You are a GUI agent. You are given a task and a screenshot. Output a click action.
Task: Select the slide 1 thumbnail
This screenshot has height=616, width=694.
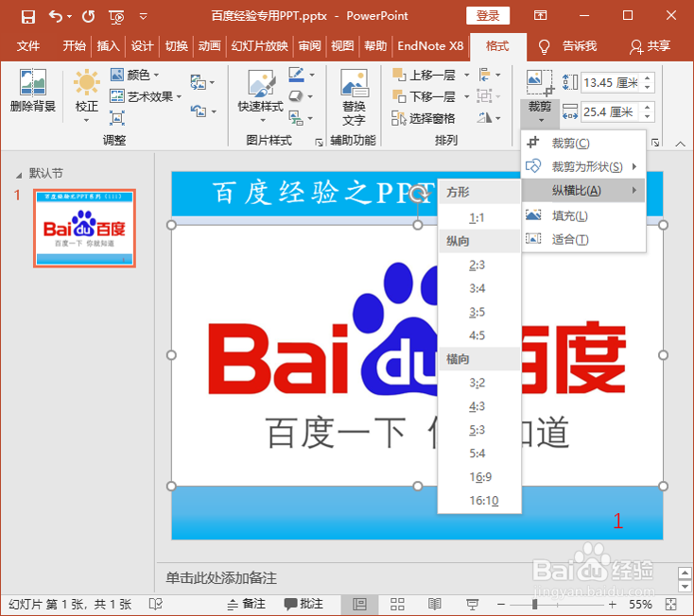point(84,229)
